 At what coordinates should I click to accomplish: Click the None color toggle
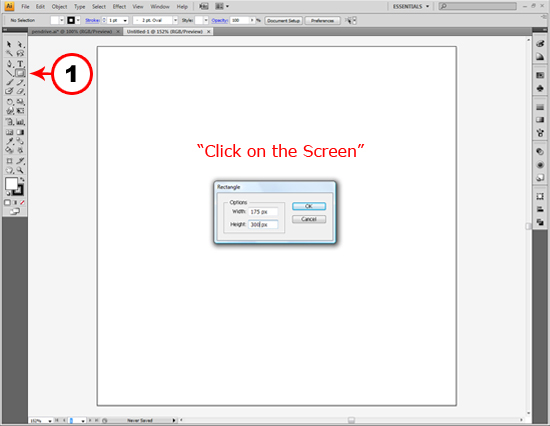(22, 202)
